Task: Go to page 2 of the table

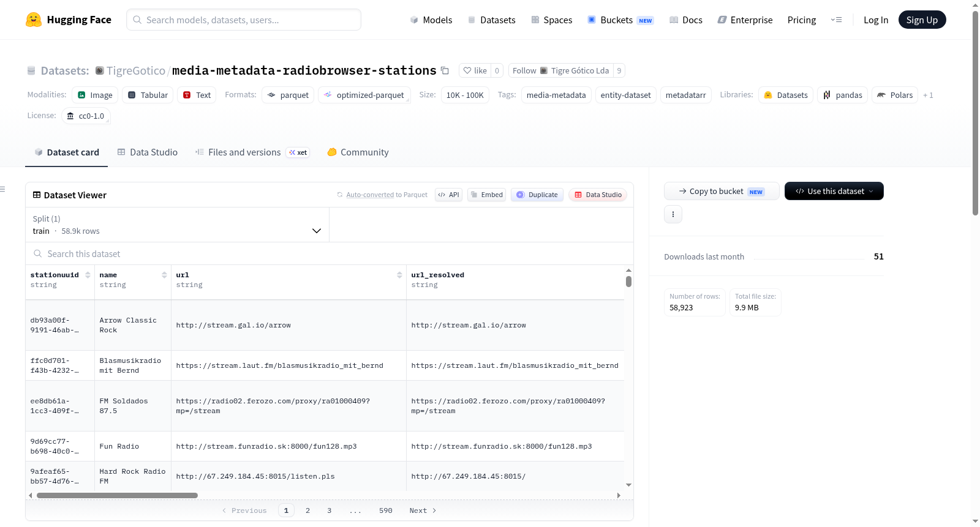Action: point(307,510)
